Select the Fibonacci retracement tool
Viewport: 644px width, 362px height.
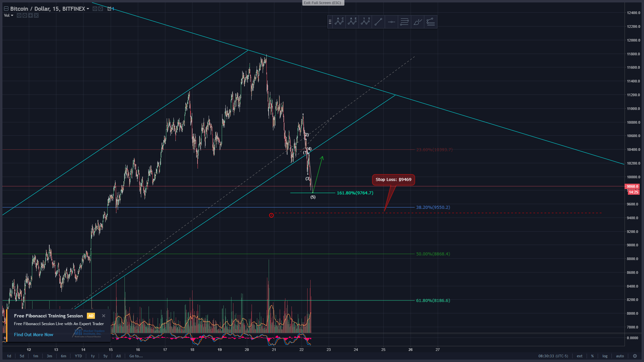click(405, 22)
